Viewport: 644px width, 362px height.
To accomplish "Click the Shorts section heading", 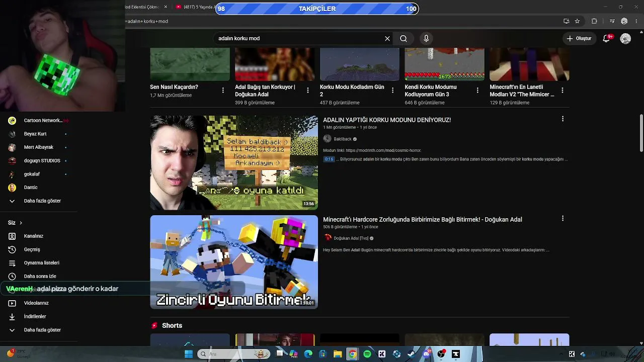I will pyautogui.click(x=172, y=326).
